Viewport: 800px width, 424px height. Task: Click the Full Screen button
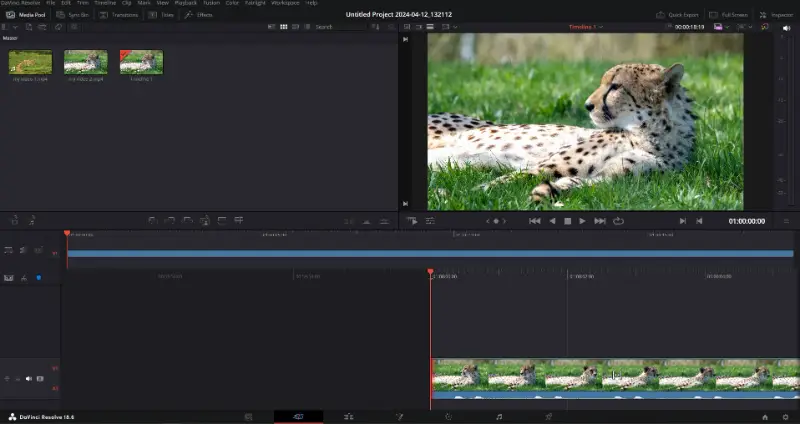(x=729, y=15)
